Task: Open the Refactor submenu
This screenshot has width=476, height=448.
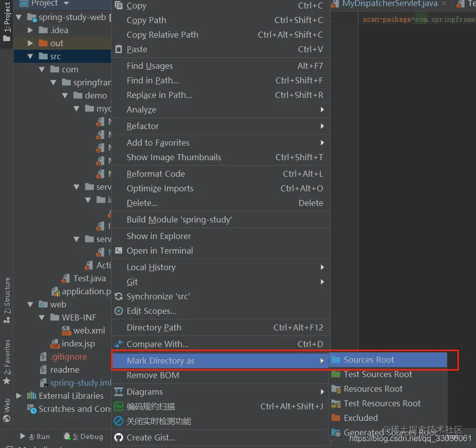Action: 221,126
